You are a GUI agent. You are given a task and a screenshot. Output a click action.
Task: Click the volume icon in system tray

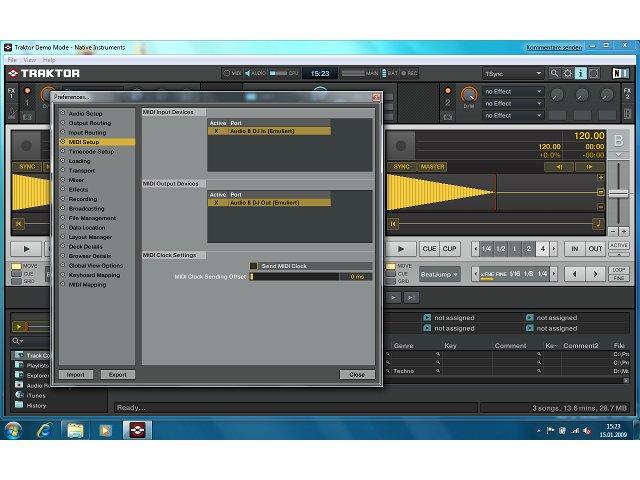coord(587,431)
